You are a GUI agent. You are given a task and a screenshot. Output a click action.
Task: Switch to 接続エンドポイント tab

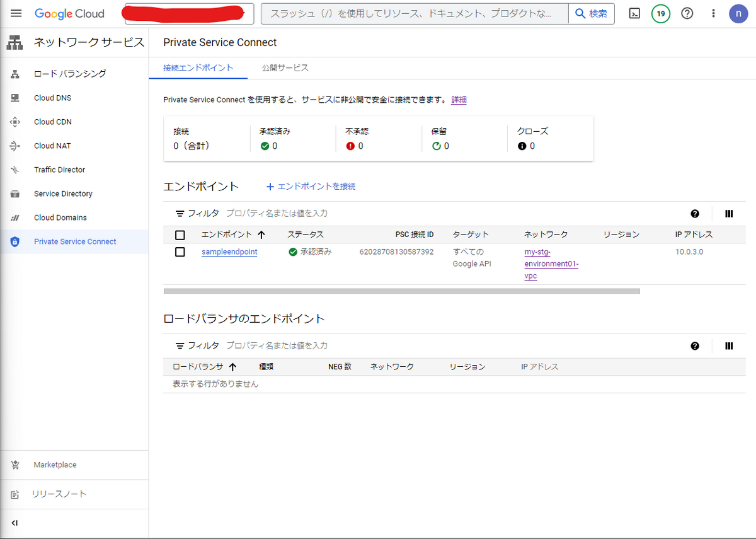[198, 68]
